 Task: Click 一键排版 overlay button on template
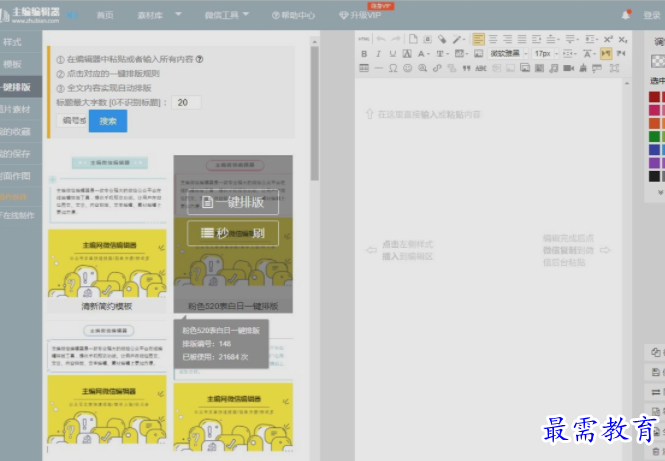[233, 202]
